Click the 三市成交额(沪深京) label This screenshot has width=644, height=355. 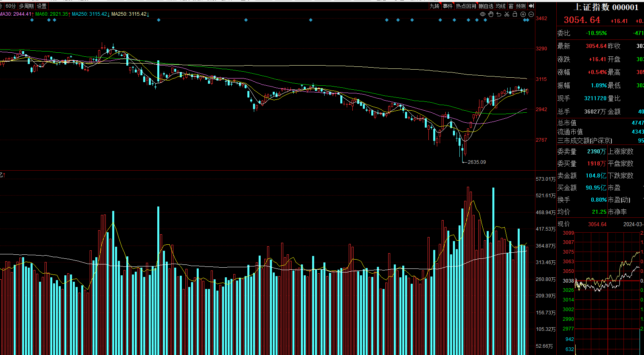coord(585,140)
